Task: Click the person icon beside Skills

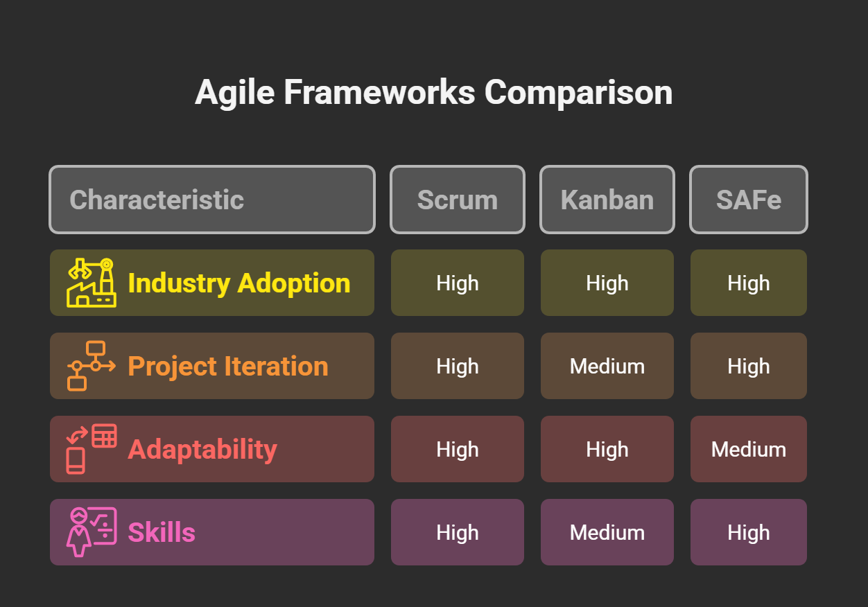Action: 92,532
